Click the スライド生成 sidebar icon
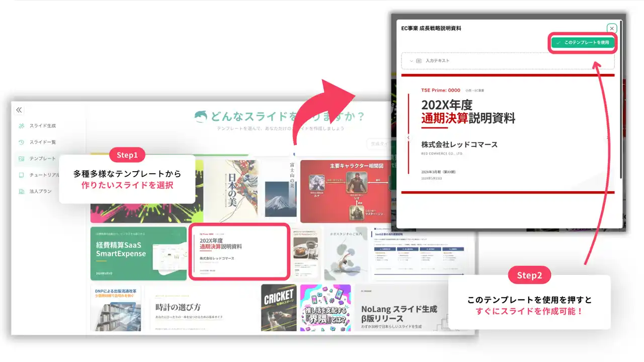The image size is (644, 362). (x=21, y=126)
